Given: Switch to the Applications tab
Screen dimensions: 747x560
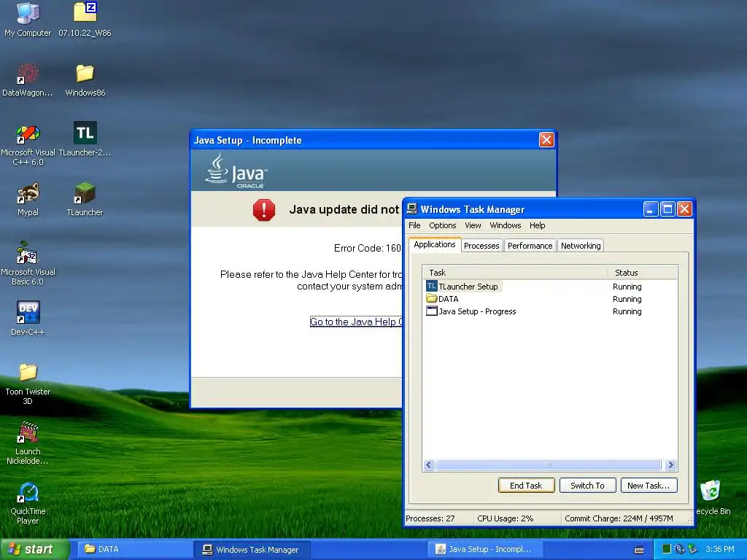Looking at the screenshot, I should 435,244.
